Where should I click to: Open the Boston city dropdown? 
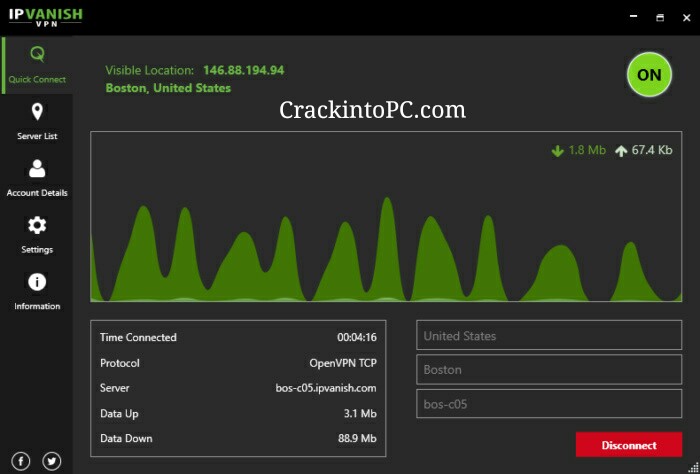coord(549,370)
